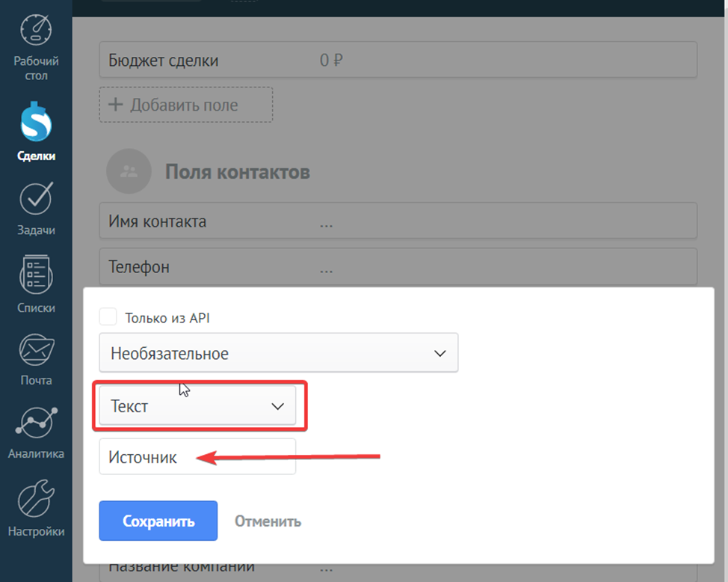The image size is (728, 582).
Task: Open the Необязательное dropdown
Action: point(279,353)
